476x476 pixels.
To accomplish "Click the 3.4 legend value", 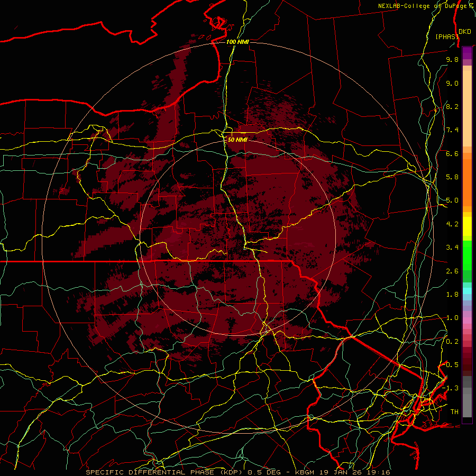I will coord(452,248).
